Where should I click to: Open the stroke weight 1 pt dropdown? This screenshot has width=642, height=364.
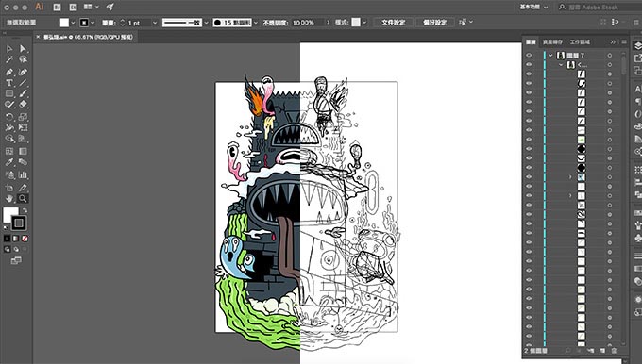coord(154,23)
